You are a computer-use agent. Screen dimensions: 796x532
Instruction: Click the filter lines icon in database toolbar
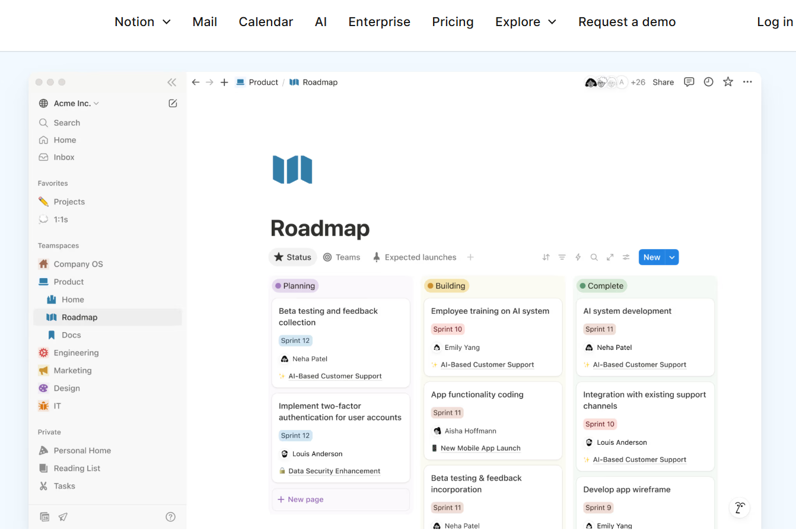[562, 257]
